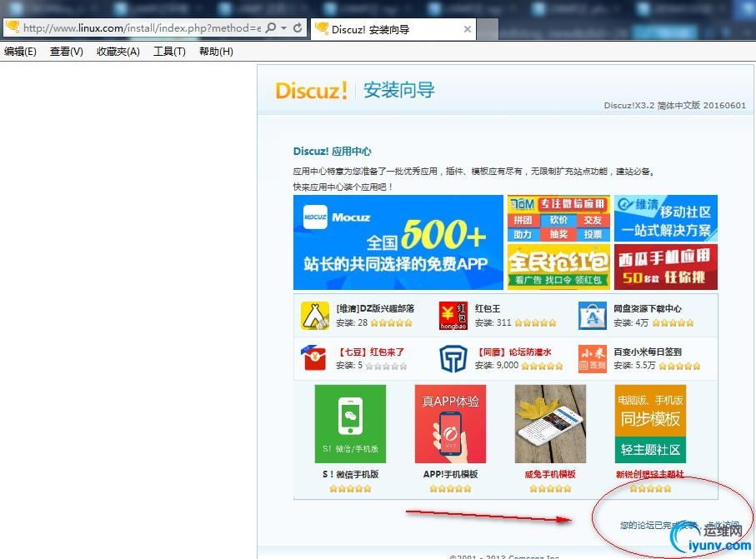Open 【七豆】红包来了 app link
The image size is (756, 559).
click(x=370, y=352)
